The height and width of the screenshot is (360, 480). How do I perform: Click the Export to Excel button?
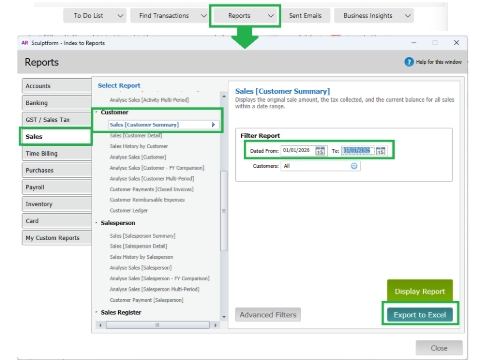coord(420,315)
